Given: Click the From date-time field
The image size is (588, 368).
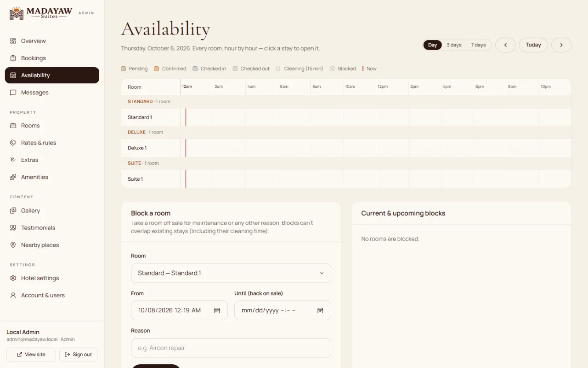Looking at the screenshot, I should [179, 310].
